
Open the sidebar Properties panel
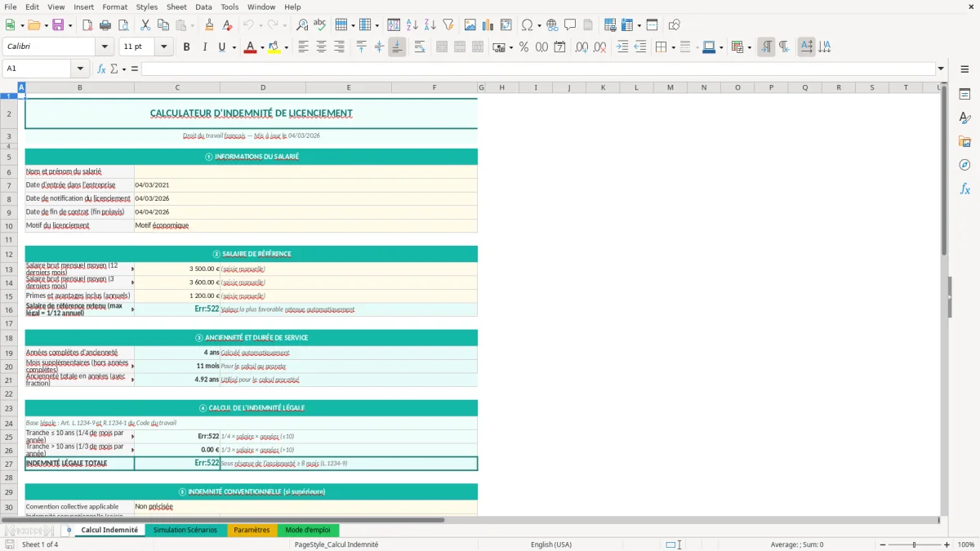pyautogui.click(x=964, y=94)
